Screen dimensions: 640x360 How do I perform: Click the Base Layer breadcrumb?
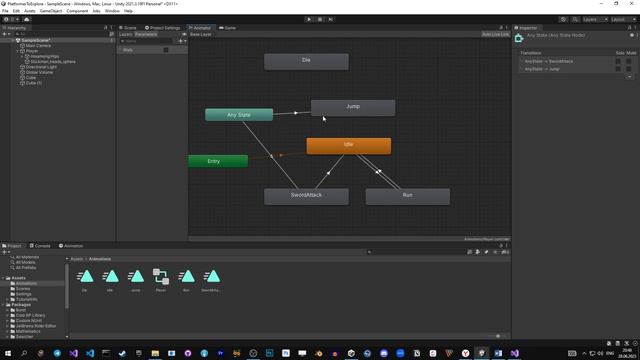[201, 34]
